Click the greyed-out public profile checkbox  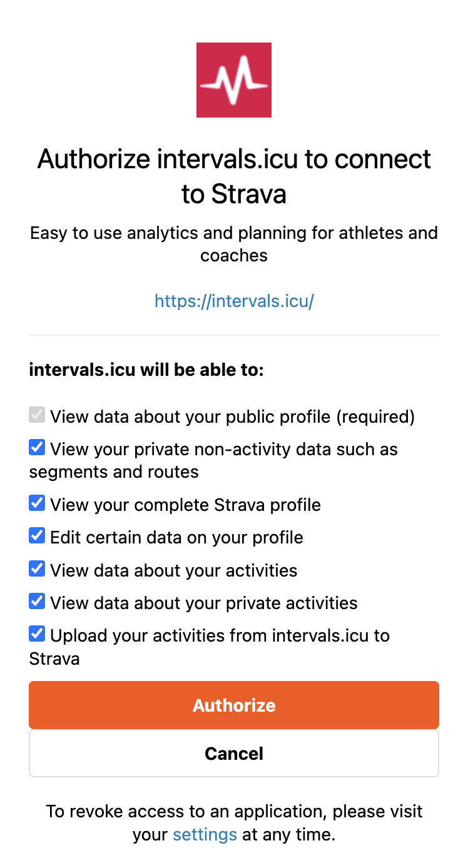pos(38,415)
